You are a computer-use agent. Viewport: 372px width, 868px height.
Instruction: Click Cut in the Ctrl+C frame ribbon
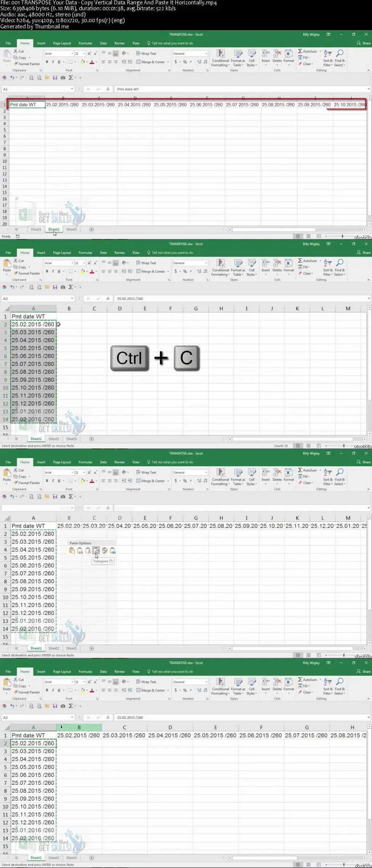[x=19, y=261]
